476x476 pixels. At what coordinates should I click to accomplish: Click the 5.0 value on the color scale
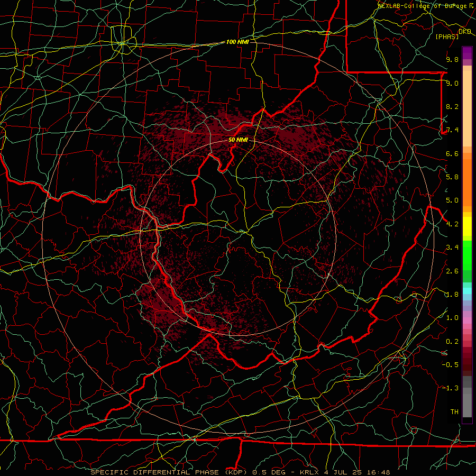(452, 200)
